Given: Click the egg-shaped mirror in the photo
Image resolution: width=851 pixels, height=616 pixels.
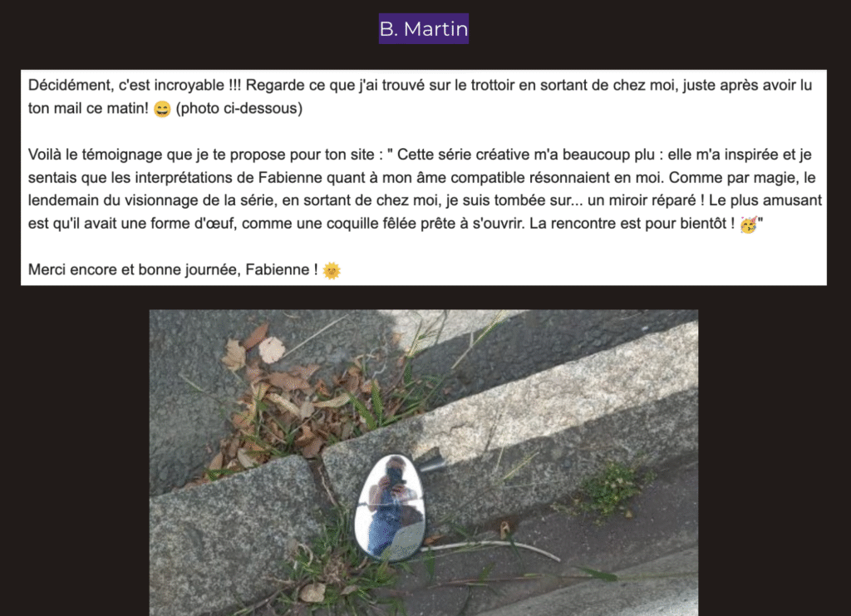Looking at the screenshot, I should click(390, 507).
